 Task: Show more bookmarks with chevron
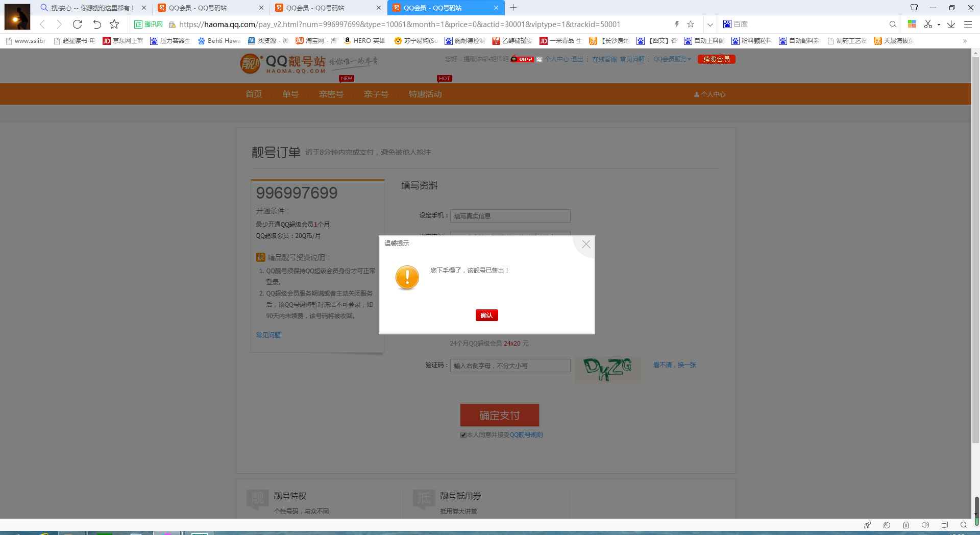point(965,41)
